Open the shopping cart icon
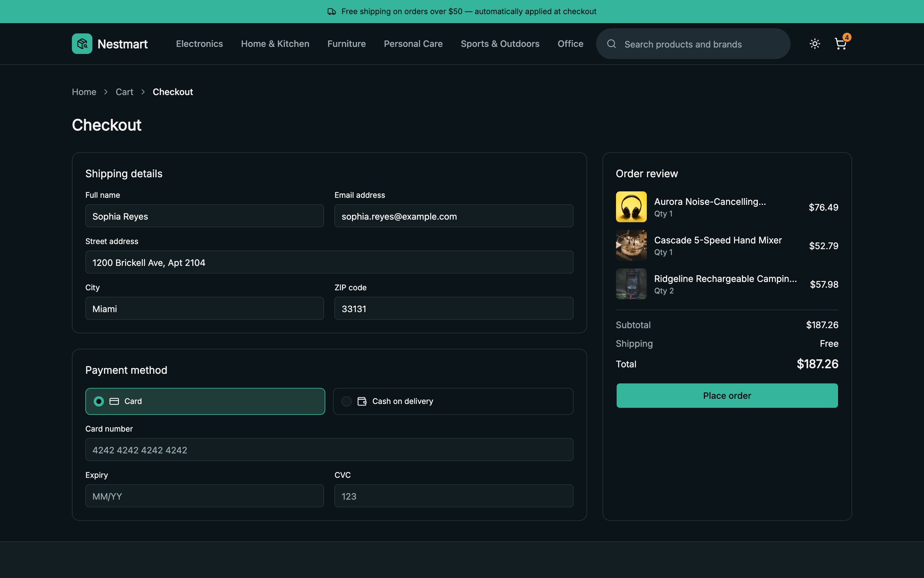This screenshot has height=578, width=924. (x=840, y=44)
